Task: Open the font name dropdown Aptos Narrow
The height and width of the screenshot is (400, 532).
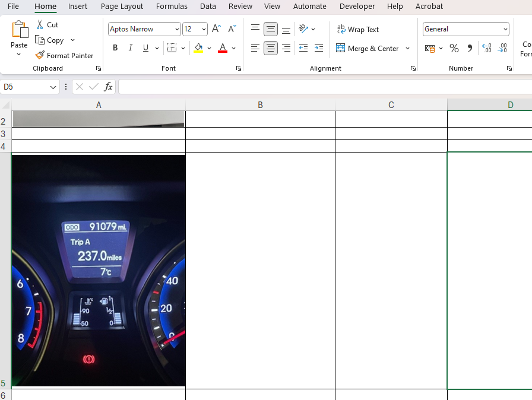Action: coord(177,29)
